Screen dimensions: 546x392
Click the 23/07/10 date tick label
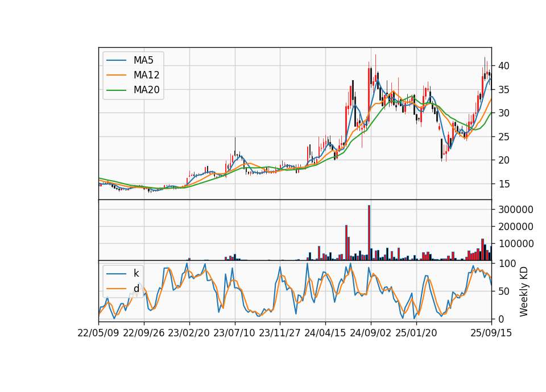click(x=234, y=333)
